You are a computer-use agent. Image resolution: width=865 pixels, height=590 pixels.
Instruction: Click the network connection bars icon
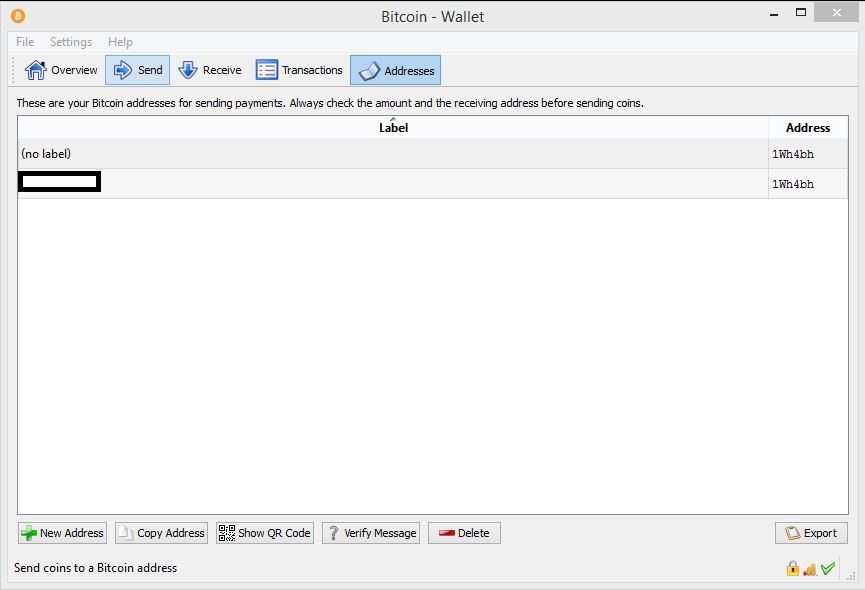(810, 569)
